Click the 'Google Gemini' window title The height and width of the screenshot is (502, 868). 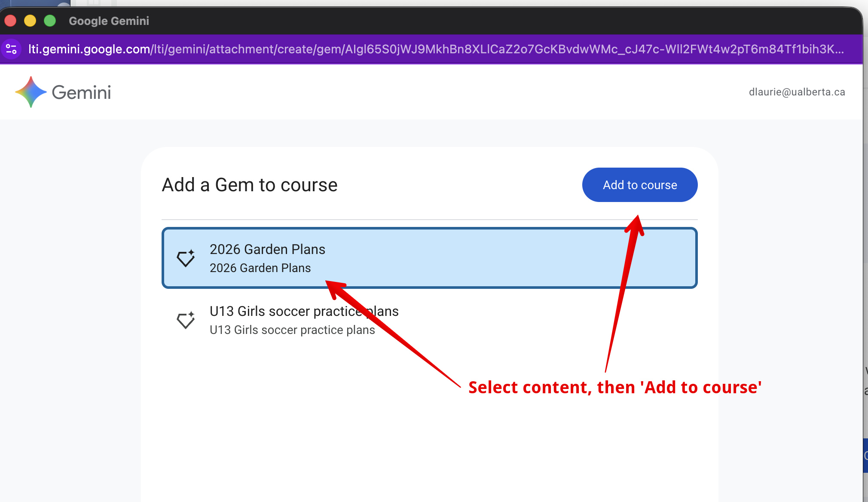(x=109, y=21)
